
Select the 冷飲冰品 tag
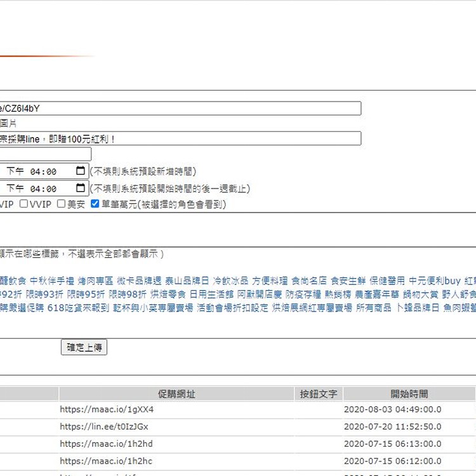230,281
